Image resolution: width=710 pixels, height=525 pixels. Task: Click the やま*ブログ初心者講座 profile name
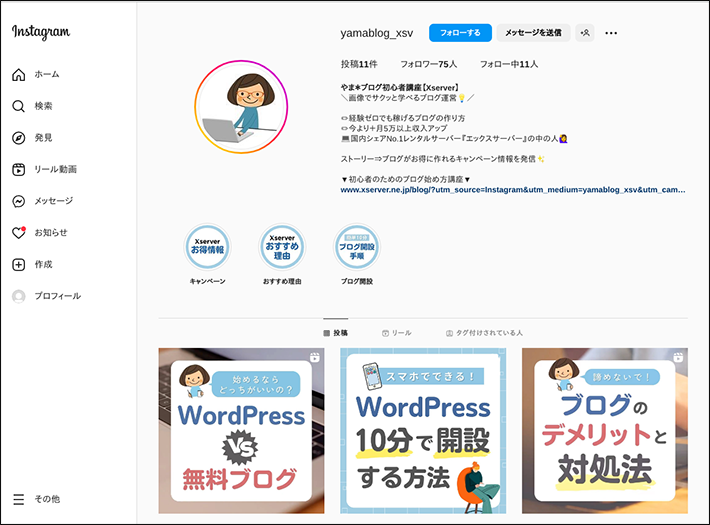point(400,88)
